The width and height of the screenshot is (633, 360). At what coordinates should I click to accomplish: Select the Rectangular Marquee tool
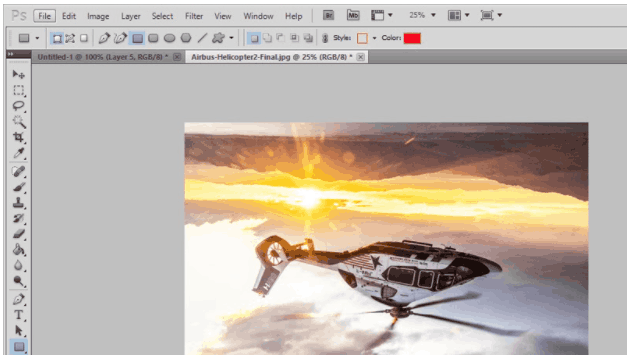coord(19,90)
